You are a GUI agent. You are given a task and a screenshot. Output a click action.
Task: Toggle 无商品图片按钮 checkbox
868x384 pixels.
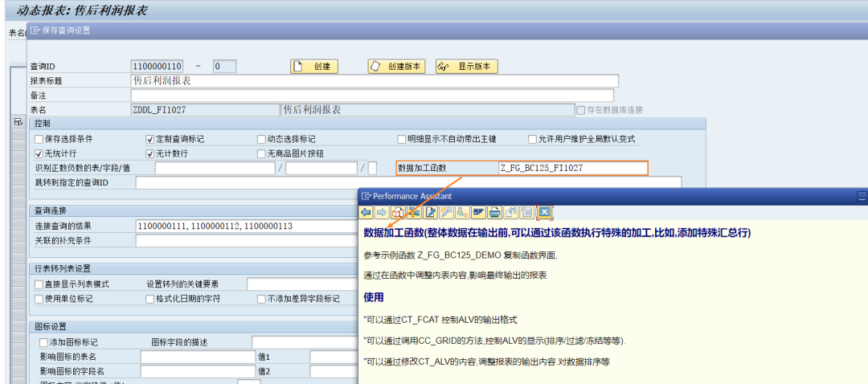[x=261, y=153]
